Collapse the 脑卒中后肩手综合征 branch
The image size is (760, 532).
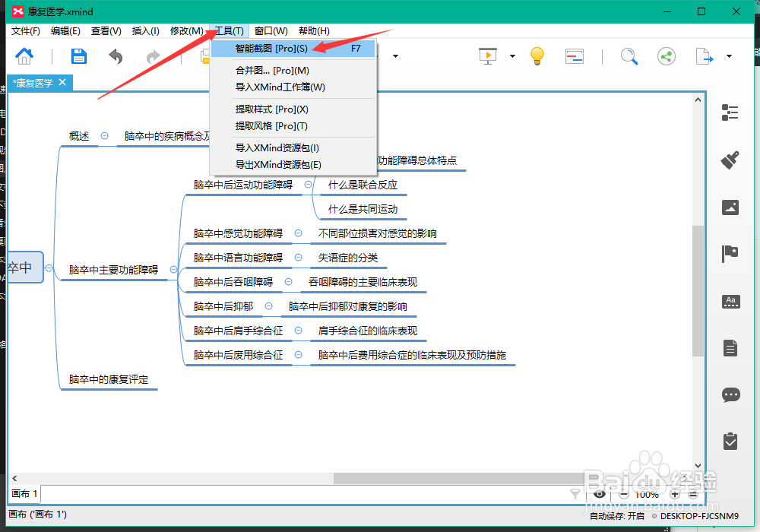[299, 331]
